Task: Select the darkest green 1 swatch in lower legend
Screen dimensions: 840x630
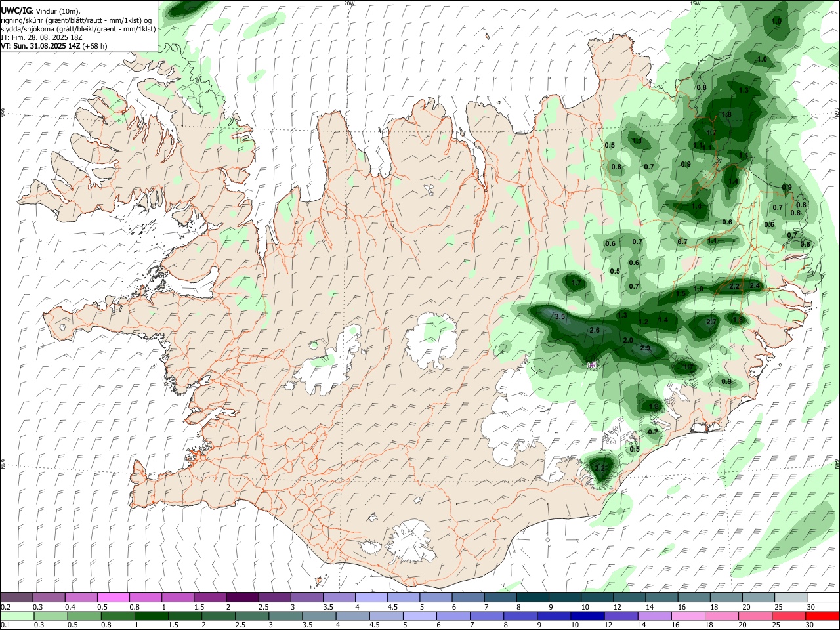Action: pos(151,616)
